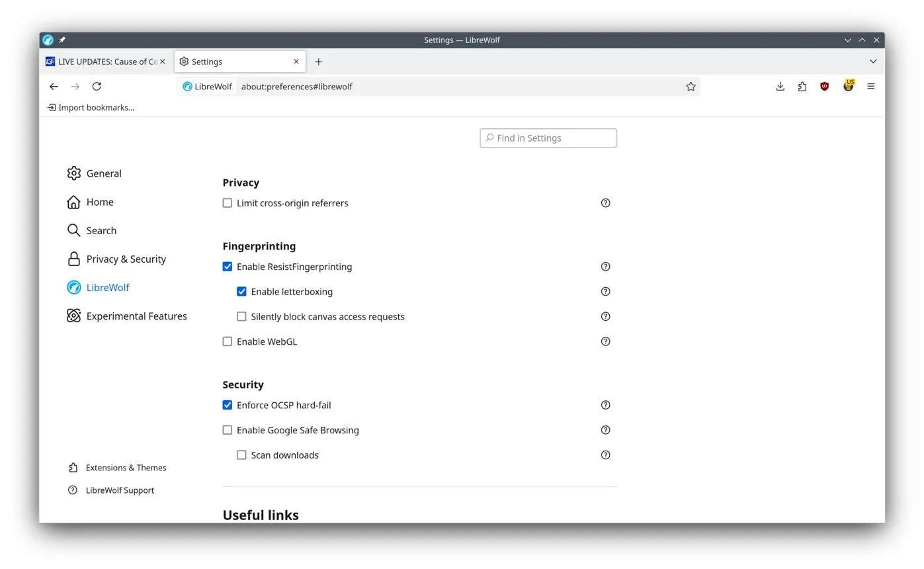Expand the list all tabs chevron

coord(873,62)
